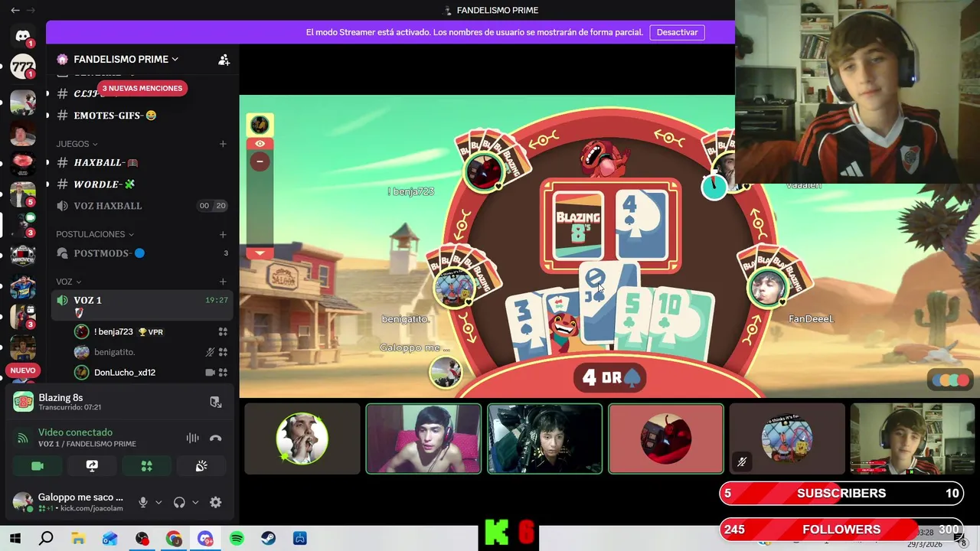980x551 pixels.
Task: Share your screen button
Action: (x=92, y=466)
